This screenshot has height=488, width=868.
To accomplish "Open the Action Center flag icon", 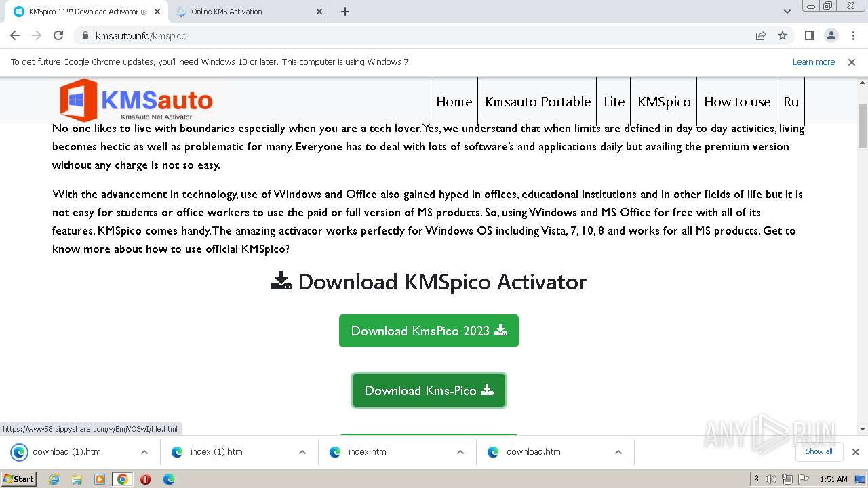I will [x=804, y=479].
